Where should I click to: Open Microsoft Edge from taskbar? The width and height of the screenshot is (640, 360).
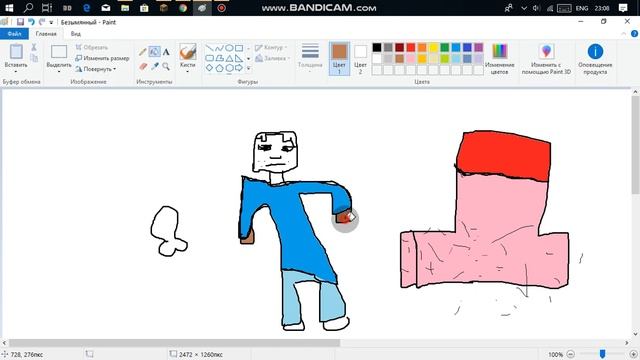pos(87,8)
